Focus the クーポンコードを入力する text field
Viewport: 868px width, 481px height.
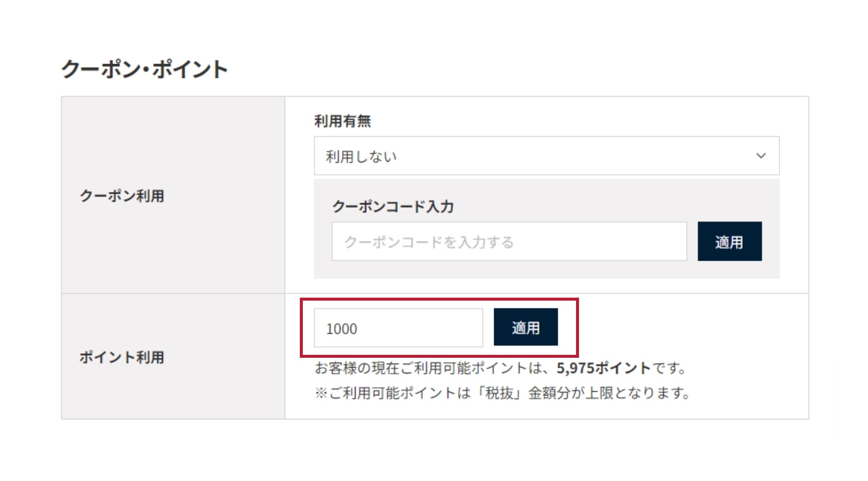coord(509,241)
